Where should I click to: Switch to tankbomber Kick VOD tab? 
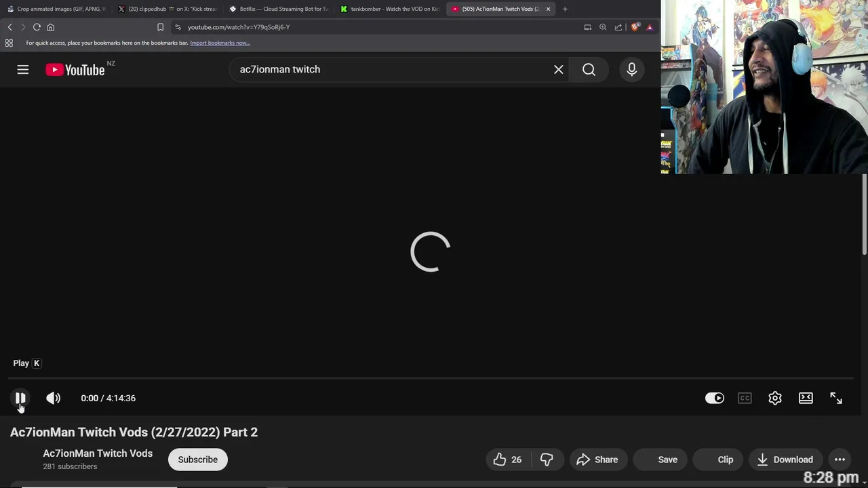pyautogui.click(x=389, y=9)
